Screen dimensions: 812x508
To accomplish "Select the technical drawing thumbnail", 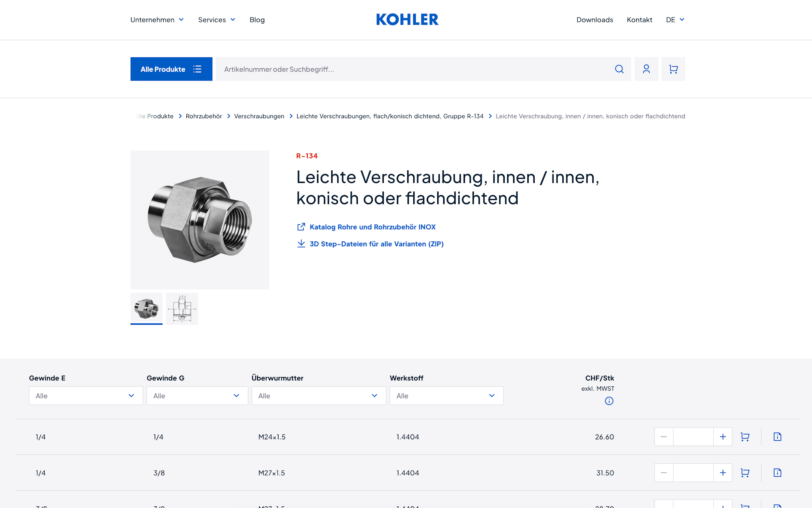I will (182, 308).
